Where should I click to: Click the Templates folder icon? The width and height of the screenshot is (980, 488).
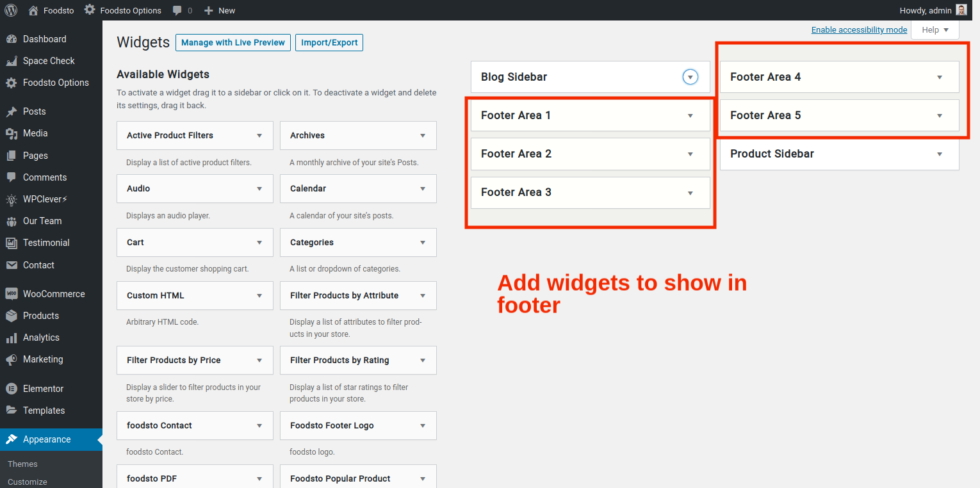tap(12, 411)
